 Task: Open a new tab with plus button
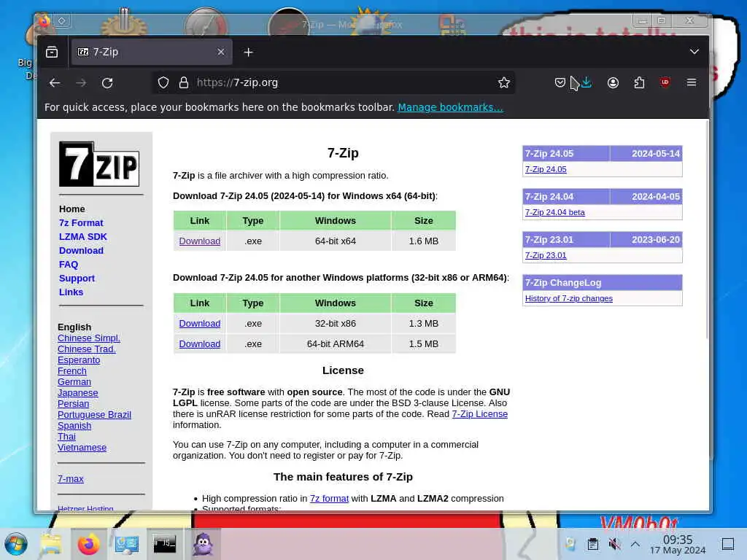pyautogui.click(x=248, y=52)
